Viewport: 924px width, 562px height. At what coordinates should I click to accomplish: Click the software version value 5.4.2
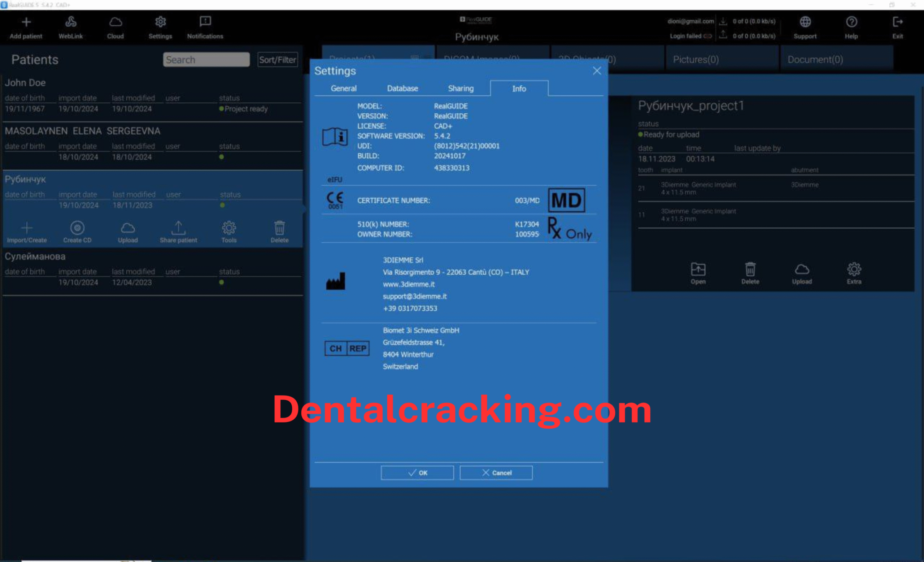[x=442, y=136]
